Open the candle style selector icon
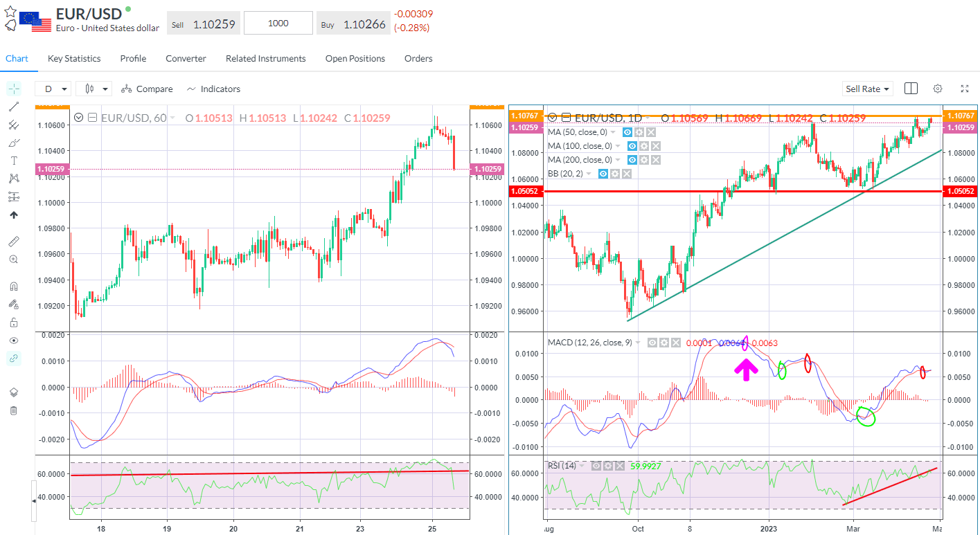Viewport: 980px width, 535px height. tap(93, 89)
